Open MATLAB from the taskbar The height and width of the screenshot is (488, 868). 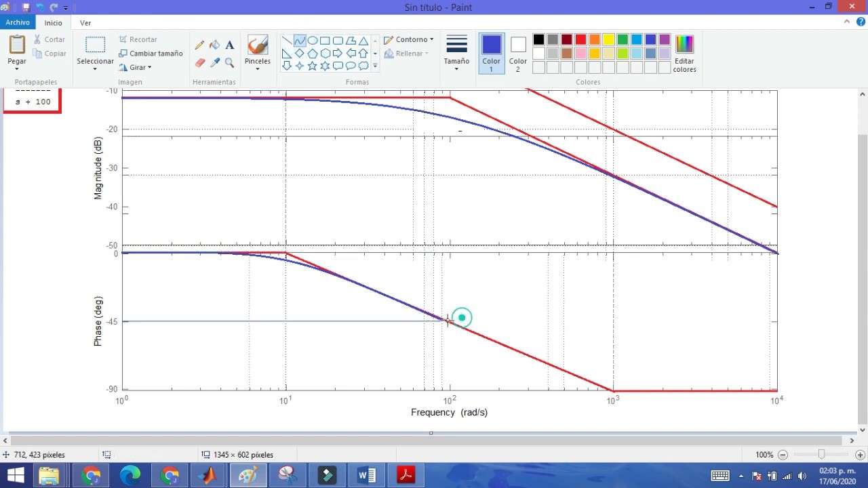pyautogui.click(x=209, y=475)
